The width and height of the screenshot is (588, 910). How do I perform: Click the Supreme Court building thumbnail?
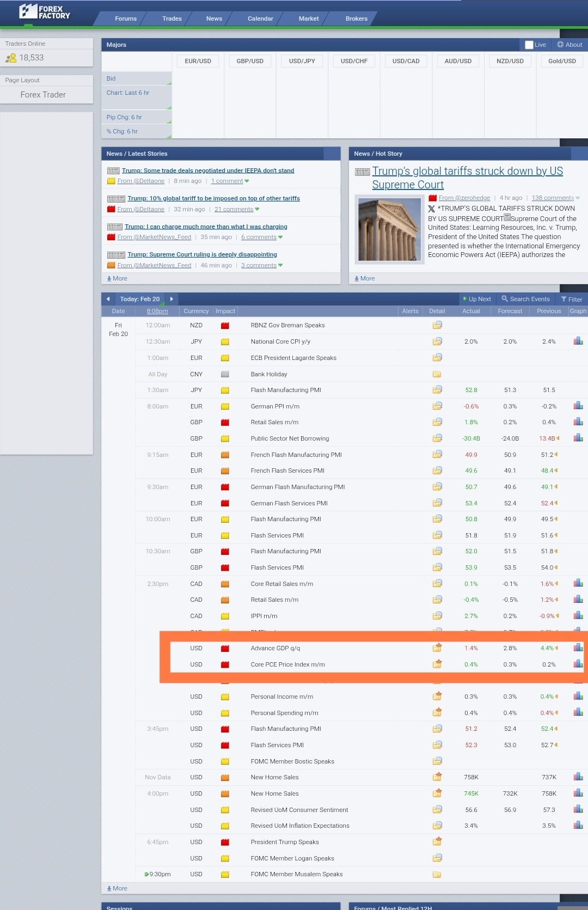point(389,230)
